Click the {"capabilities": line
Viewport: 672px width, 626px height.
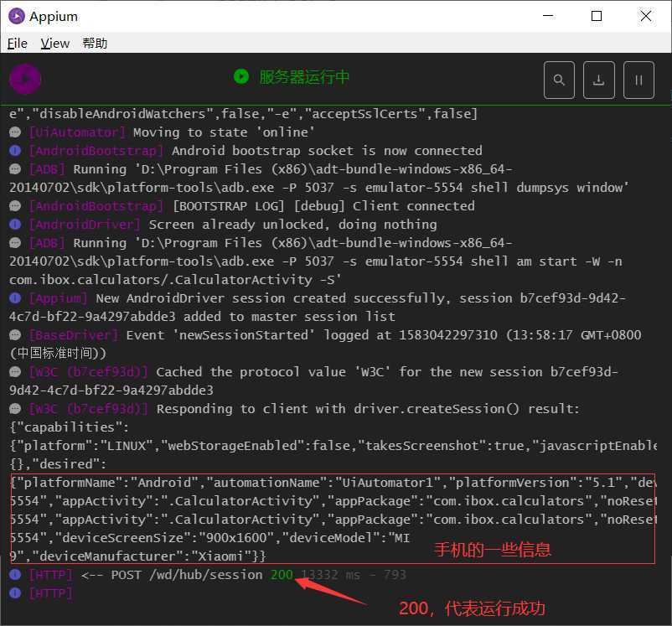(69, 427)
